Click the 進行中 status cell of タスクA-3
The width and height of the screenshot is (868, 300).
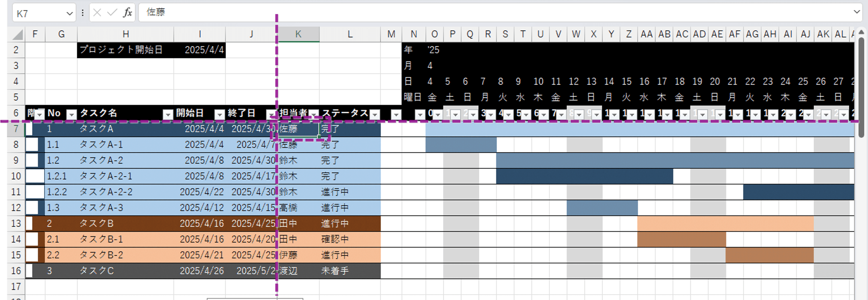point(335,208)
